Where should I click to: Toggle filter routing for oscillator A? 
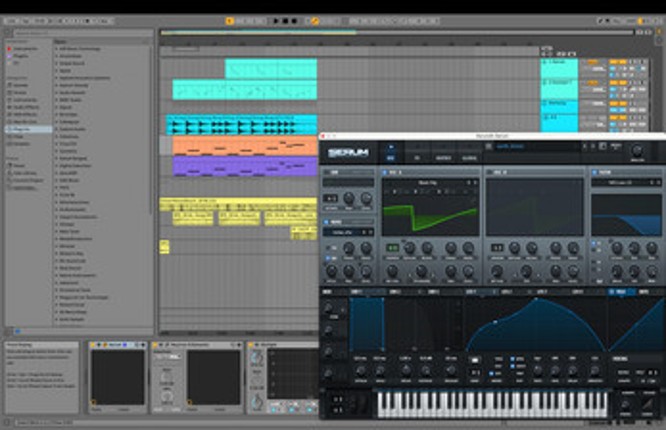[594, 244]
